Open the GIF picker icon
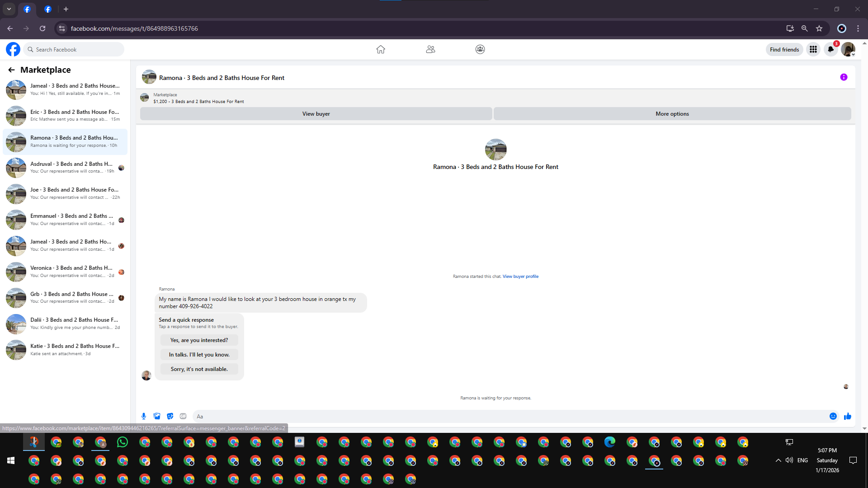Screen dimensions: 868x488 click(183, 416)
